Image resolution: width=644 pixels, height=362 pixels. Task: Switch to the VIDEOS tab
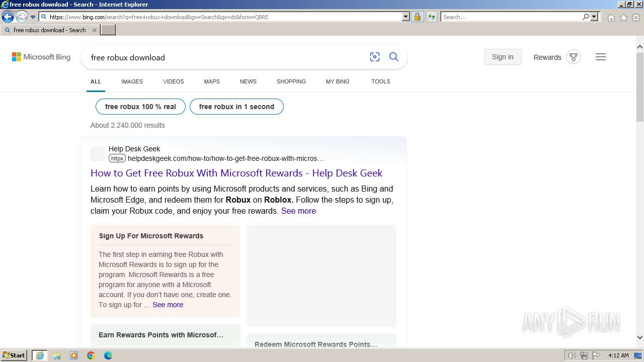click(174, 81)
